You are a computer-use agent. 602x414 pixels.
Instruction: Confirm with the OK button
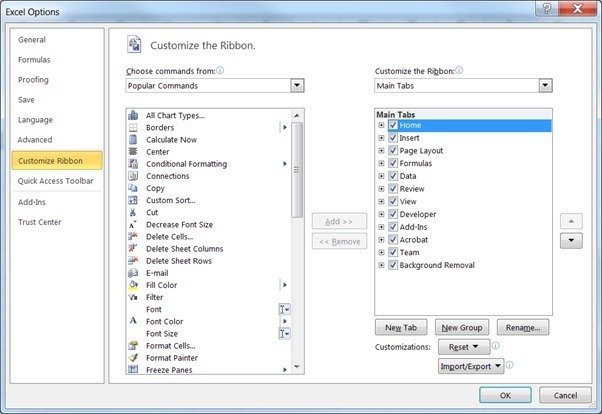pos(505,395)
